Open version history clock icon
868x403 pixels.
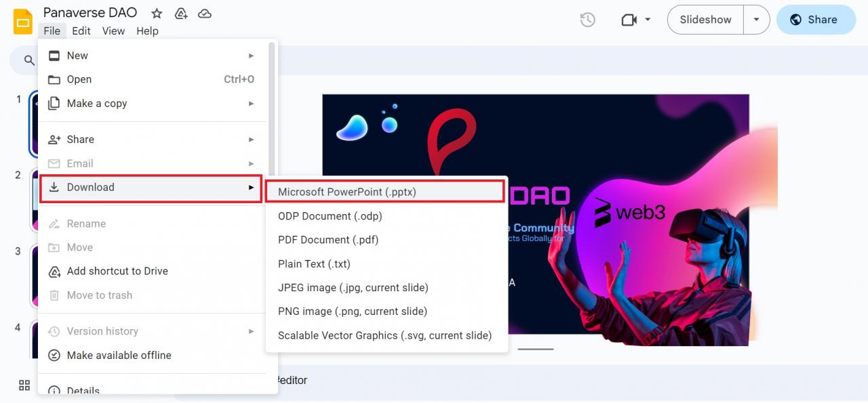click(588, 20)
